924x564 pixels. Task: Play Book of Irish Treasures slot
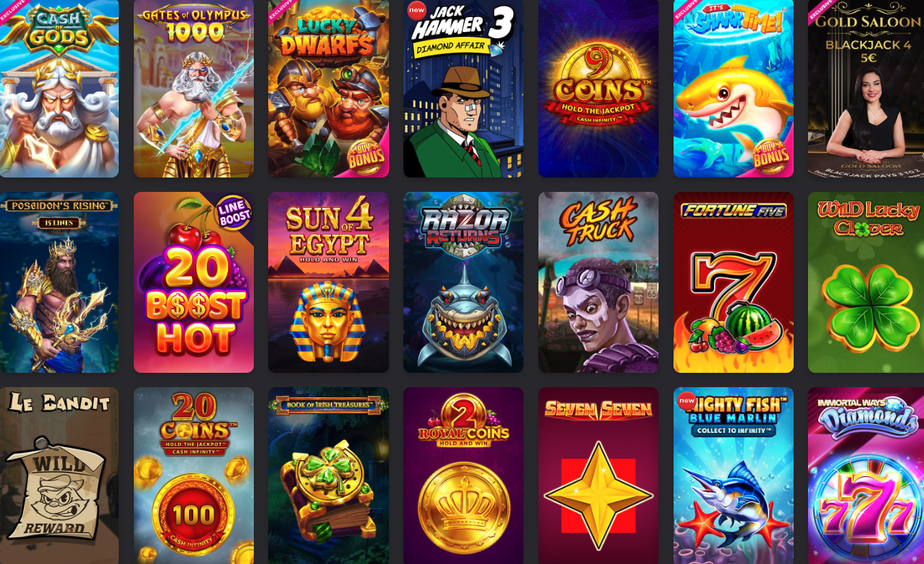(328, 476)
